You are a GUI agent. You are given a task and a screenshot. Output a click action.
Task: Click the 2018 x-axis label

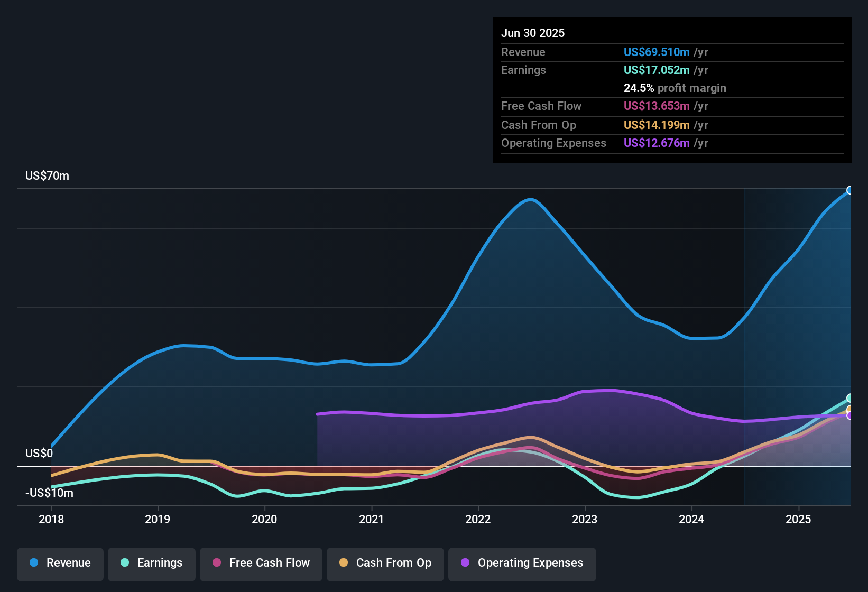click(51, 520)
